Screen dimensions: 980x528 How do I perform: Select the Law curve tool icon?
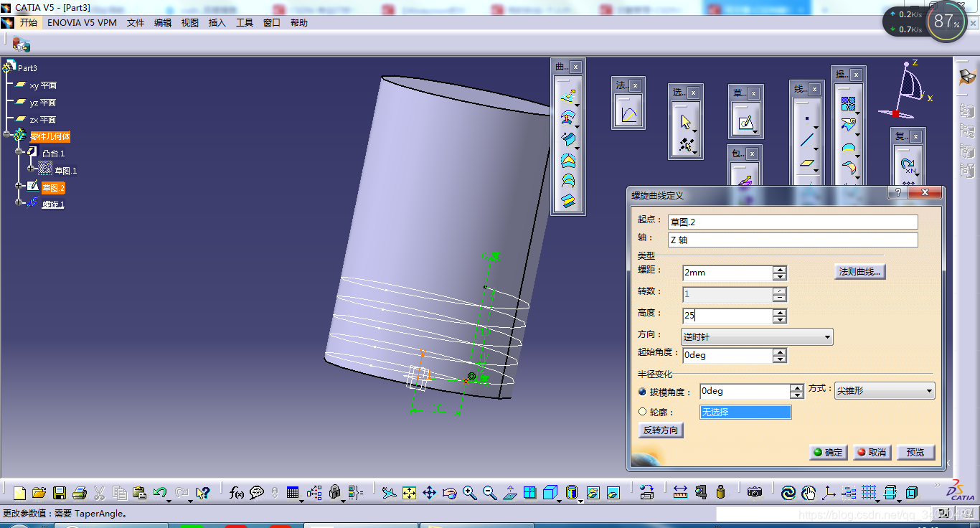[x=628, y=114]
